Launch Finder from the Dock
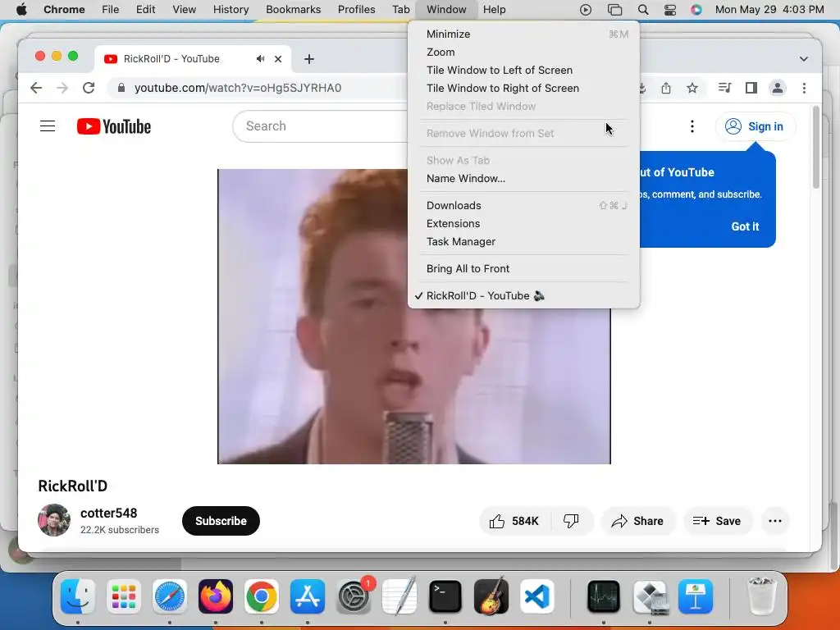Image resolution: width=840 pixels, height=630 pixels. pyautogui.click(x=78, y=596)
